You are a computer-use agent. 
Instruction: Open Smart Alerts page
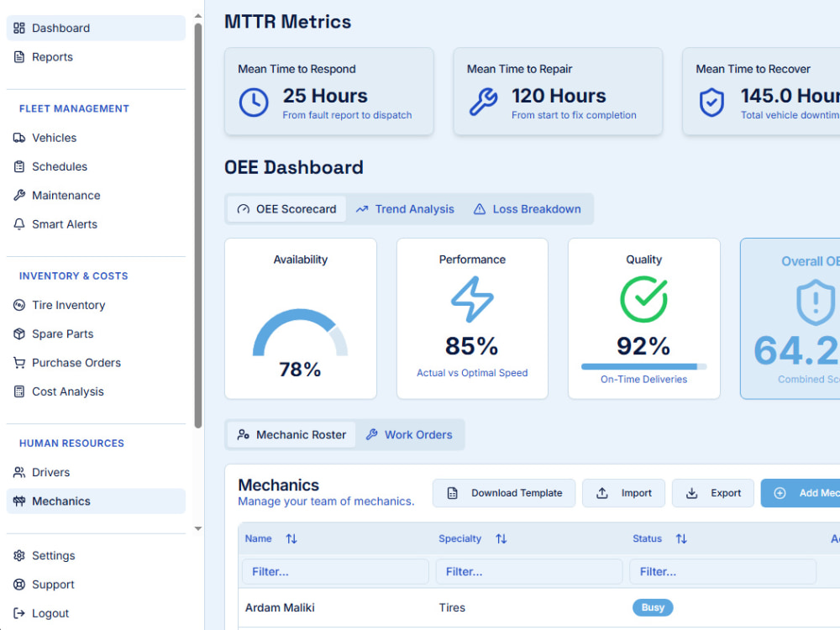coord(96,224)
